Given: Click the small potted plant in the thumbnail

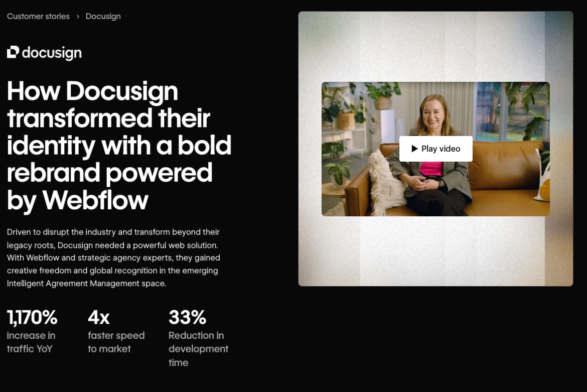Looking at the screenshot, I should [339, 173].
